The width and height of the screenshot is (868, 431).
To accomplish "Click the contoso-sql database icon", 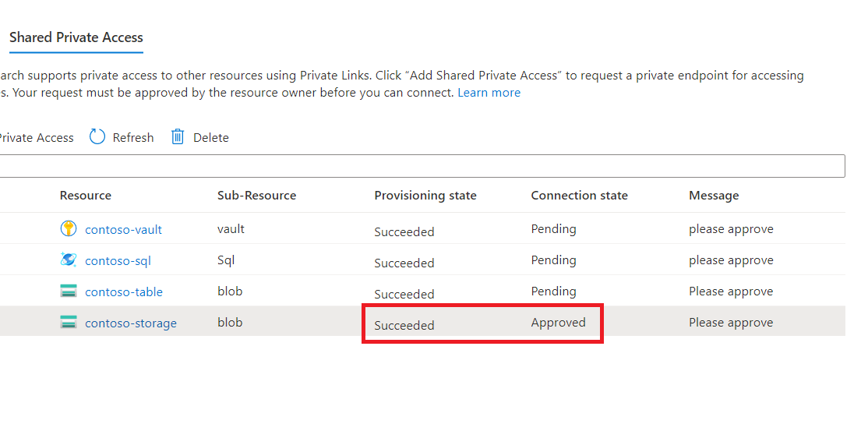I will coord(69,260).
